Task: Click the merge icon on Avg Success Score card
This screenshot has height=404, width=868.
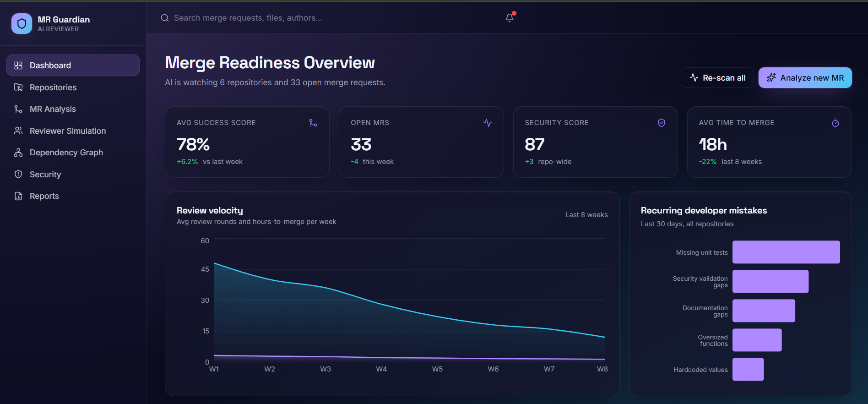Action: pos(313,123)
